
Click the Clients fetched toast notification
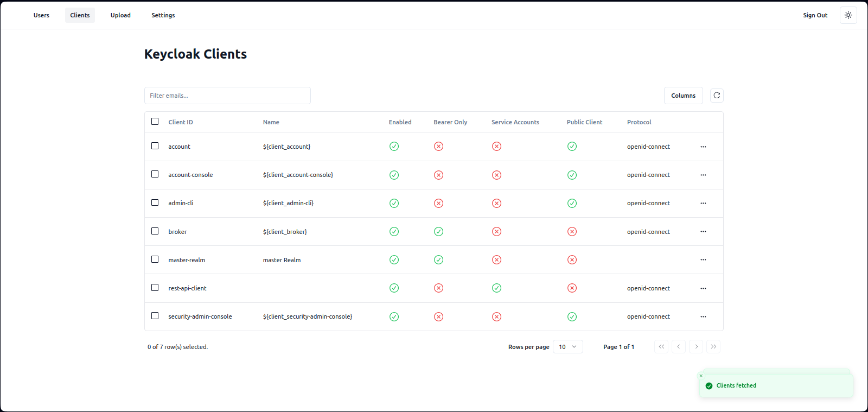(x=776, y=385)
